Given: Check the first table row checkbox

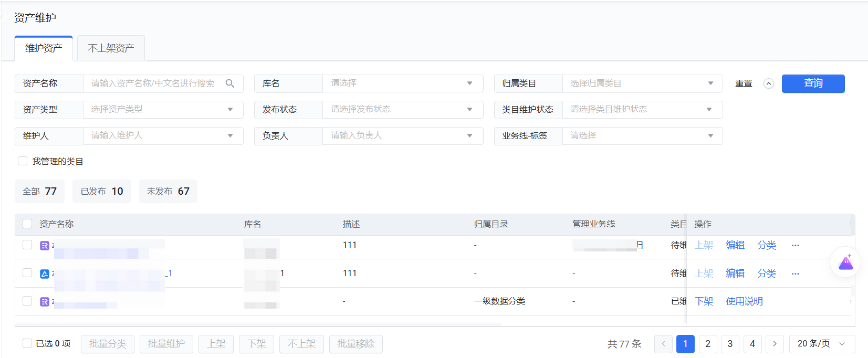Looking at the screenshot, I should [x=27, y=245].
